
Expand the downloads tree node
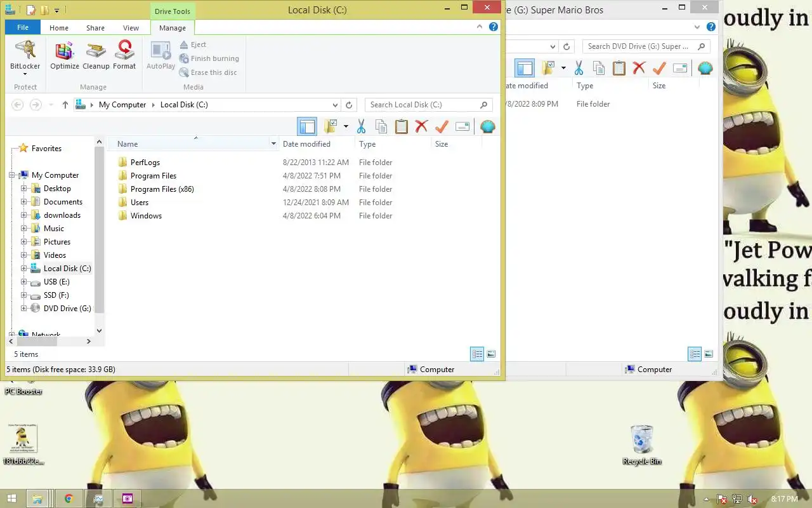point(24,215)
